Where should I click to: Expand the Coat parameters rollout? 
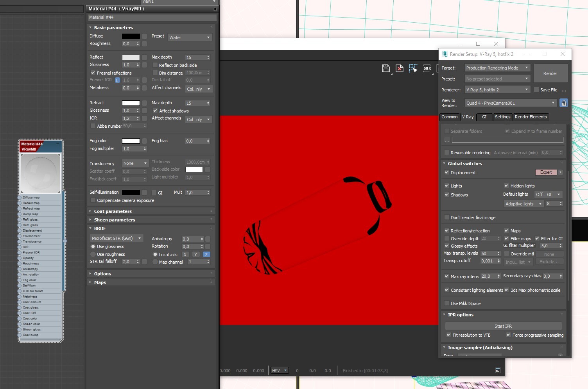click(113, 211)
